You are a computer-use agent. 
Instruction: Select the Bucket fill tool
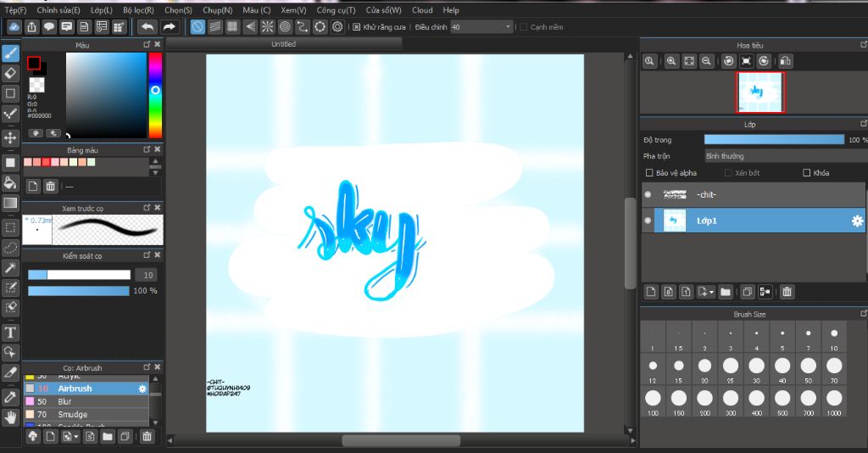tap(10, 182)
